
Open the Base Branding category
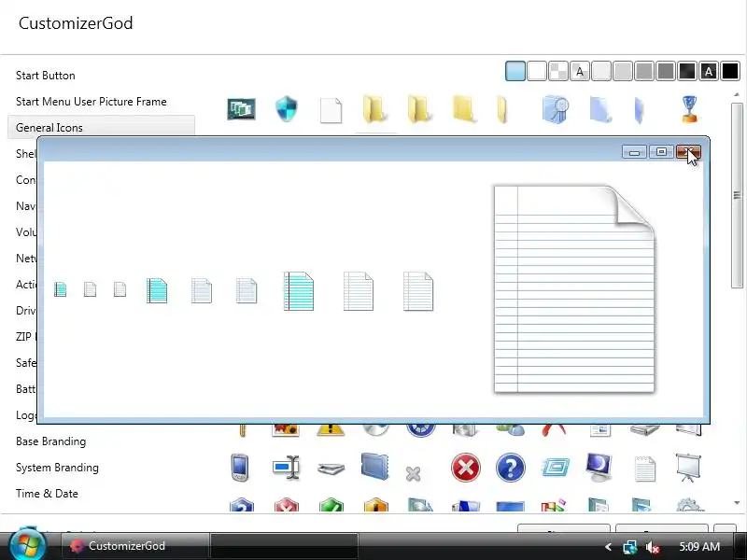[x=50, y=441]
